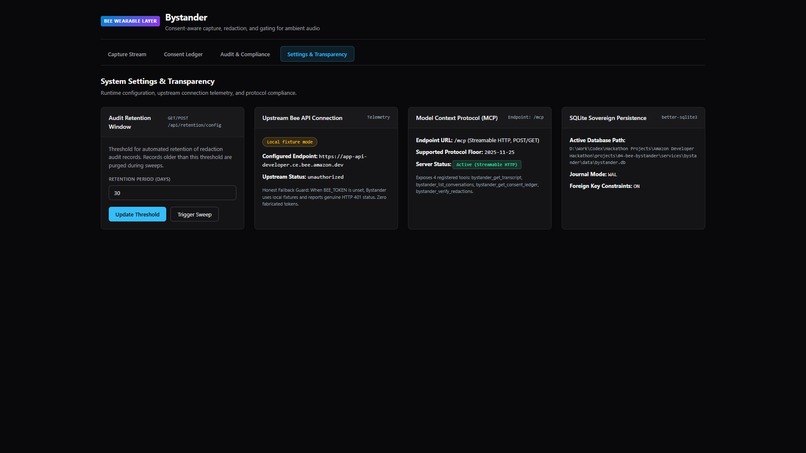Click the BEE WEARABLE LAYER badge
Image resolution: width=806 pixels, height=453 pixels.
tap(130, 21)
